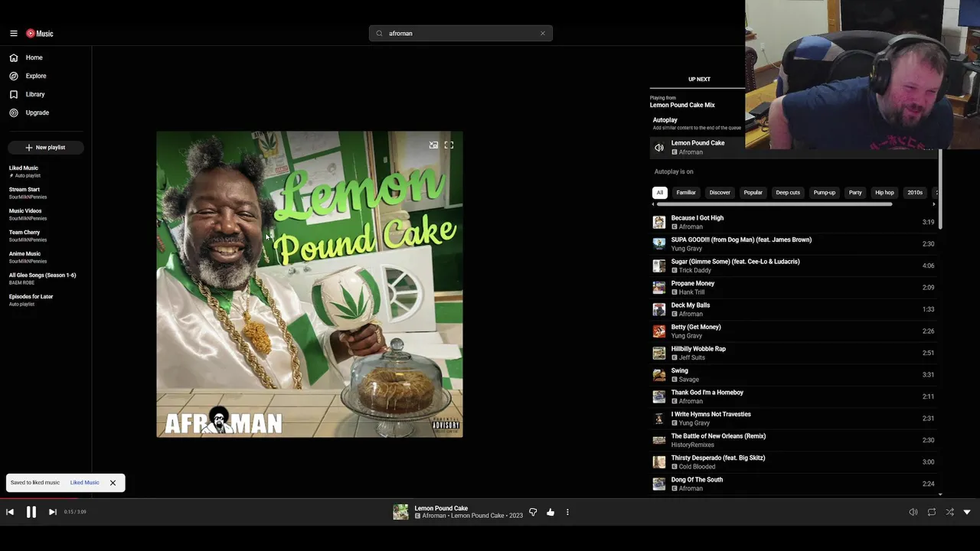Select the Popular filter chip
The image size is (980, 551).
pos(753,193)
